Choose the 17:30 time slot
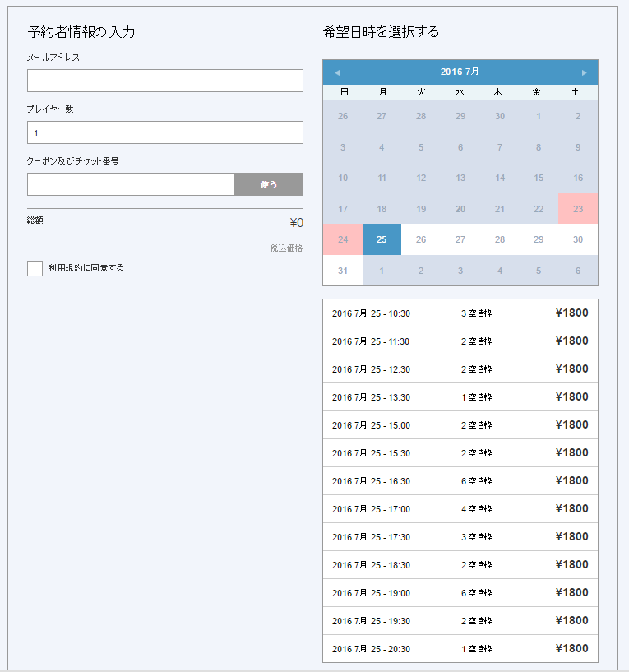 click(460, 537)
